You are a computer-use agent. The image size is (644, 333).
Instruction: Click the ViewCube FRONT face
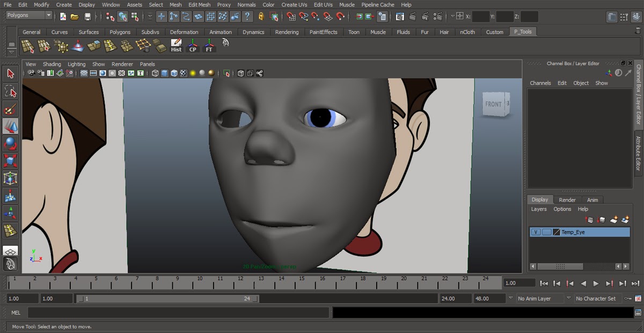pos(493,104)
